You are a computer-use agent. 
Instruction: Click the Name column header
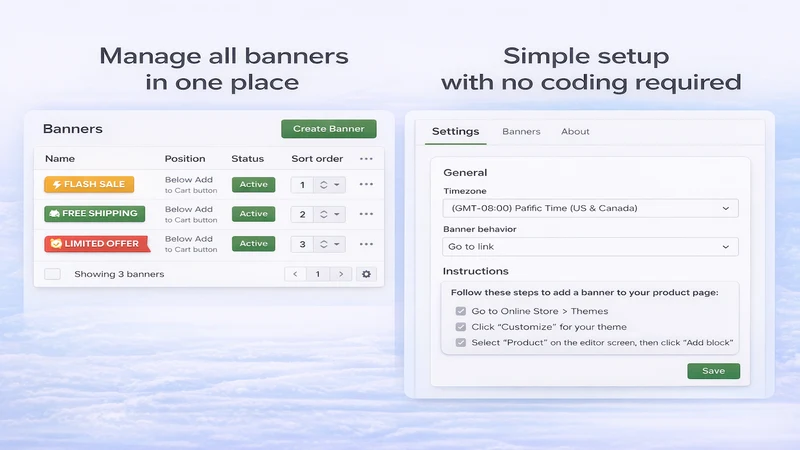tap(60, 159)
